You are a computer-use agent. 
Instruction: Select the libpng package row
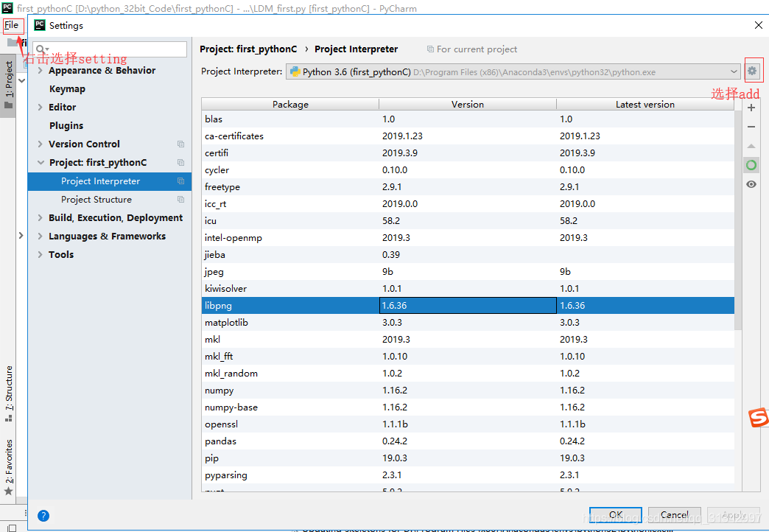point(468,305)
